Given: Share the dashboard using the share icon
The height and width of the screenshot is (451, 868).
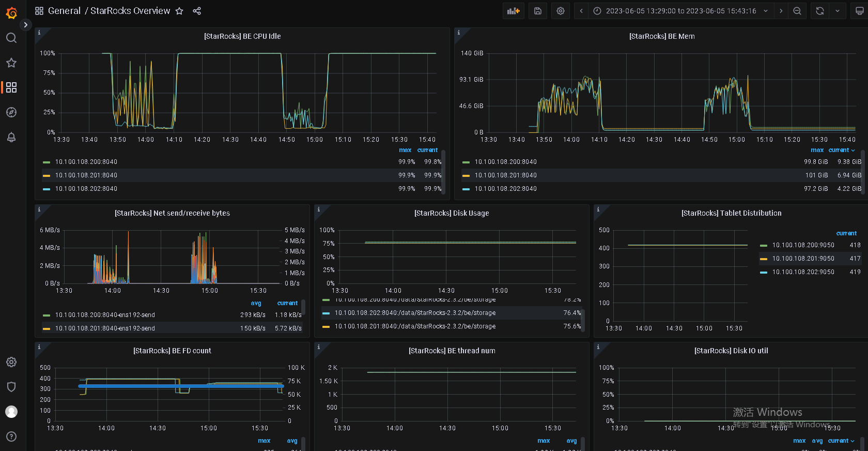Looking at the screenshot, I should [197, 11].
